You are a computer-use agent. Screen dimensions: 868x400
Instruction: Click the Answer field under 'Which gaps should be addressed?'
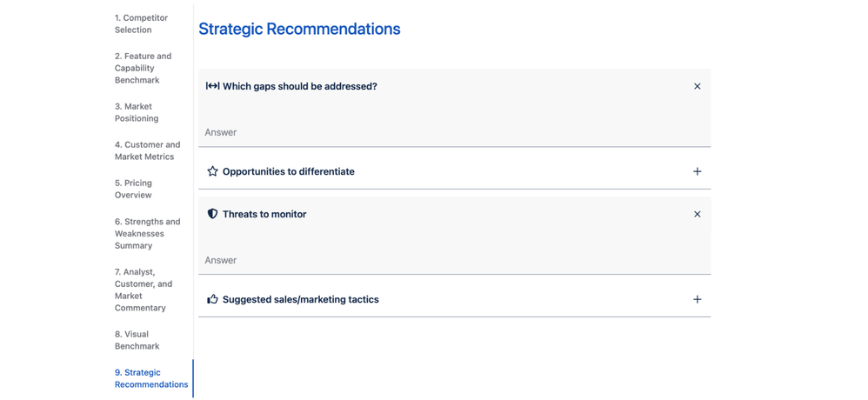pyautogui.click(x=454, y=132)
